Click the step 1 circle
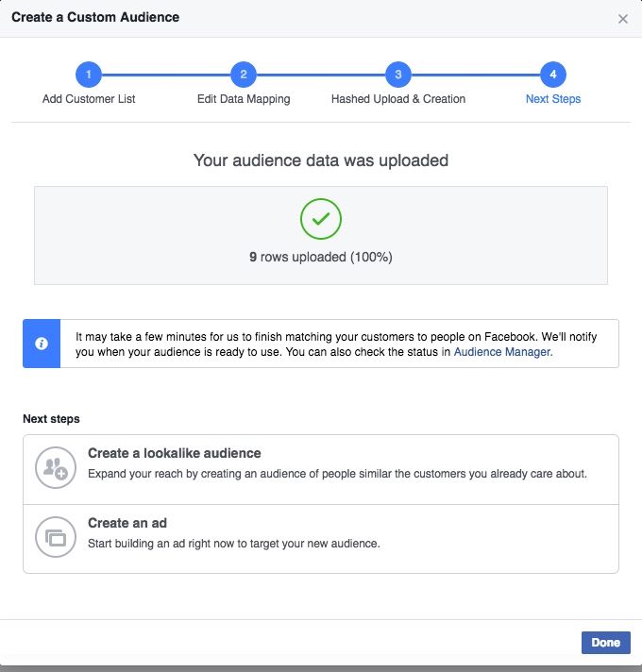Image resolution: width=642 pixels, height=672 pixels. pyautogui.click(x=89, y=75)
